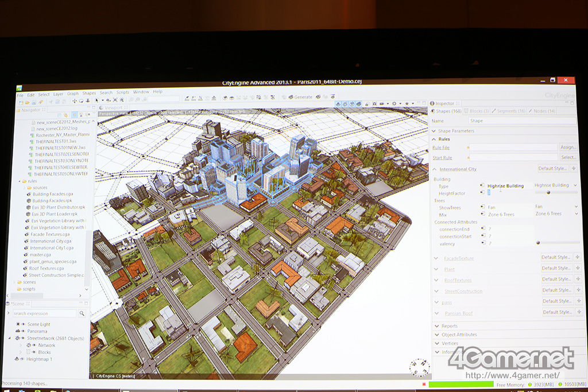The height and width of the screenshot is (392, 588).
Task: Click the plus button beside International City style
Action: tap(574, 169)
